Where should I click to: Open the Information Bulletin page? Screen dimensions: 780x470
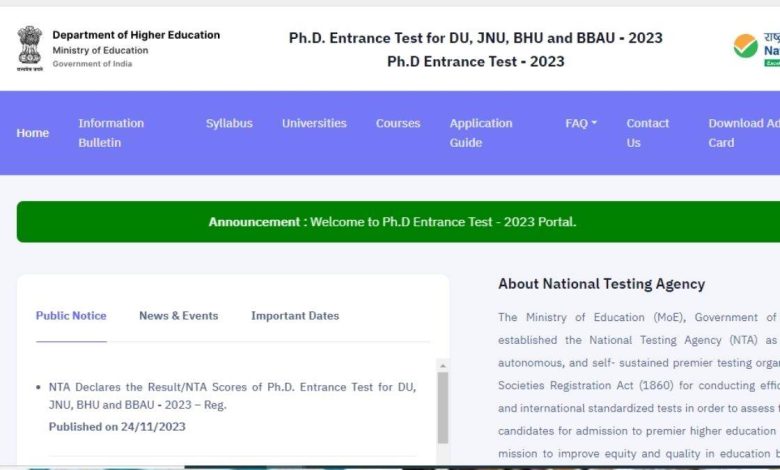(111, 133)
